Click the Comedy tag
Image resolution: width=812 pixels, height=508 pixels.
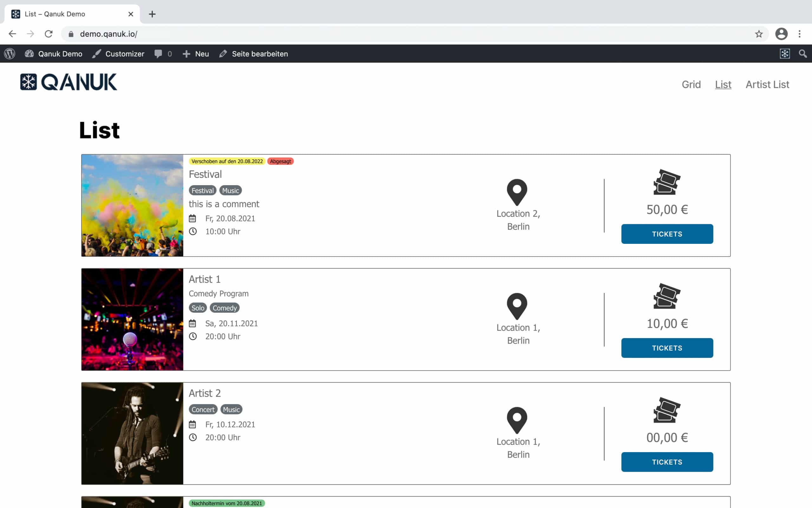click(x=225, y=308)
